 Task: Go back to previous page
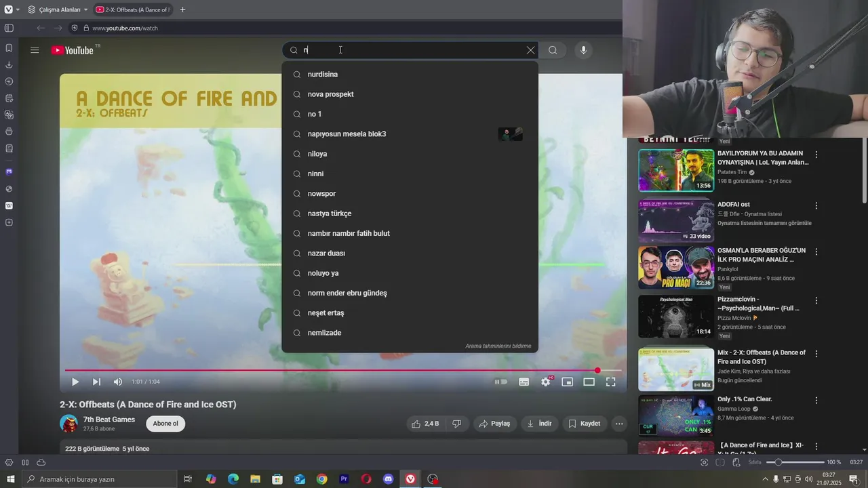pos(41,28)
